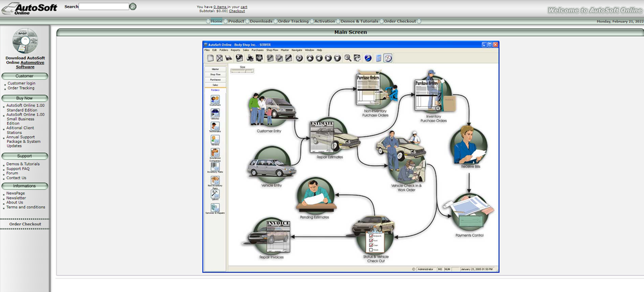This screenshot has width=644, height=292.
Task: Select the right arrow navigation toolbar button
Action: click(x=328, y=58)
